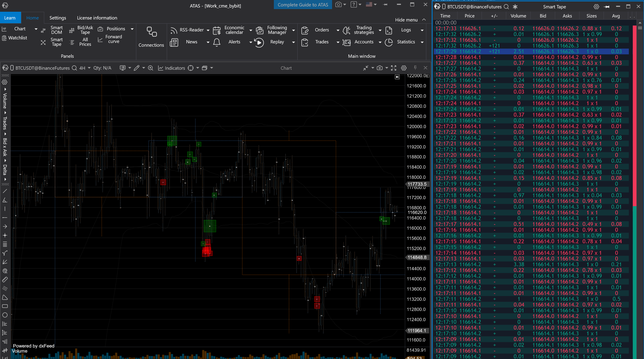
Task: Click the Volume column header
Action: 518,16
